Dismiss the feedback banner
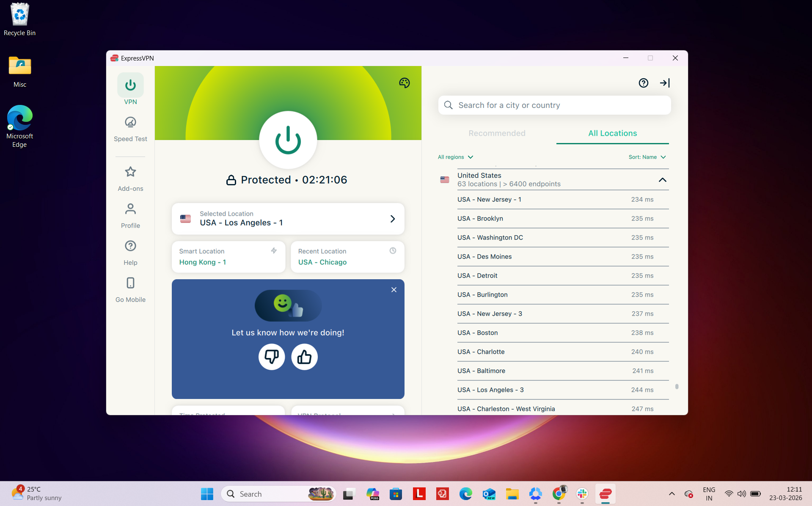Screen dimensions: 812x506 pyautogui.click(x=394, y=290)
